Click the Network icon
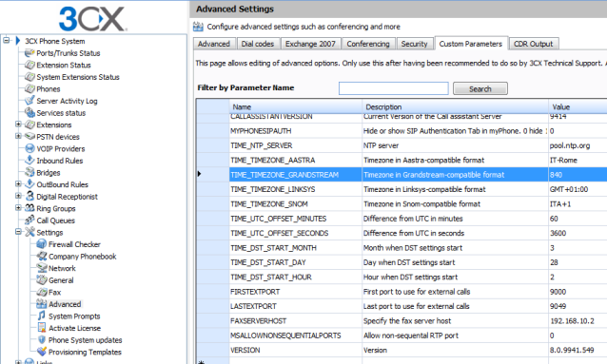This screenshot has height=364, width=607. 42,268
